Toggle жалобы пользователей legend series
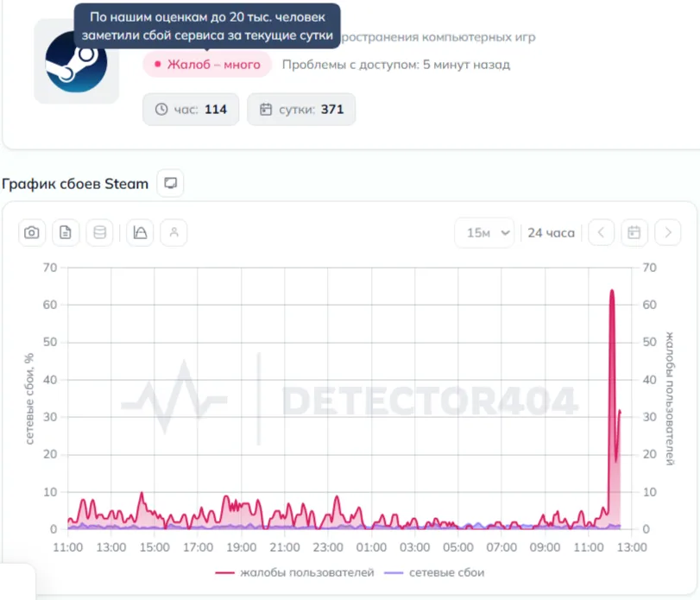The width and height of the screenshot is (700, 600). [294, 572]
